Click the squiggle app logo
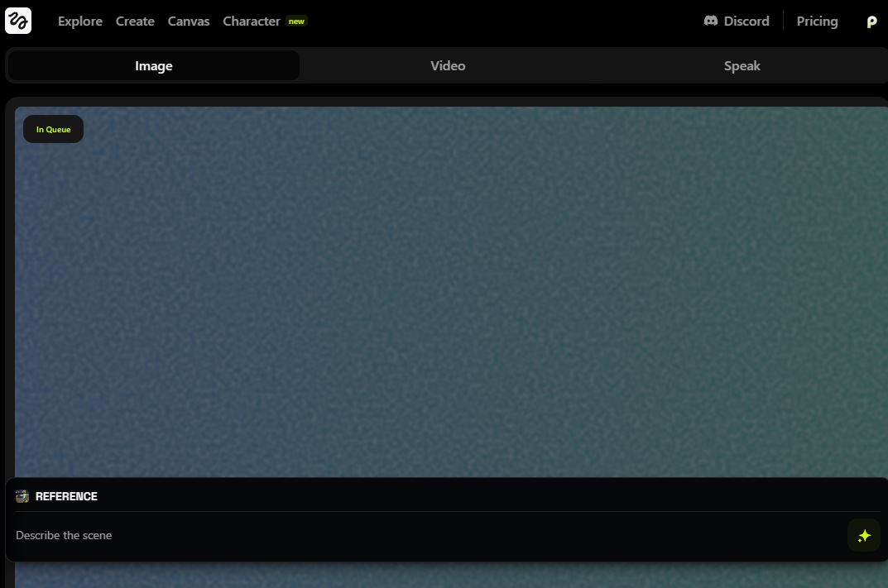The width and height of the screenshot is (888, 588). pos(18,21)
